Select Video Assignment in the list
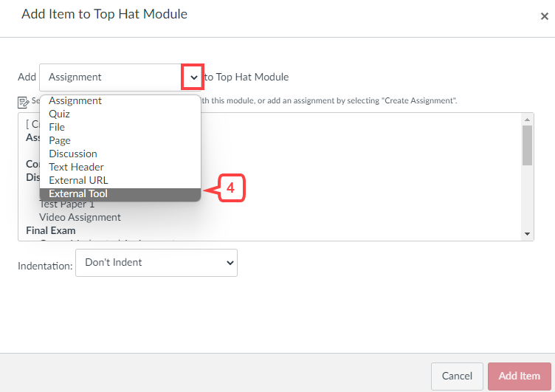This screenshot has height=392, width=555. point(80,217)
